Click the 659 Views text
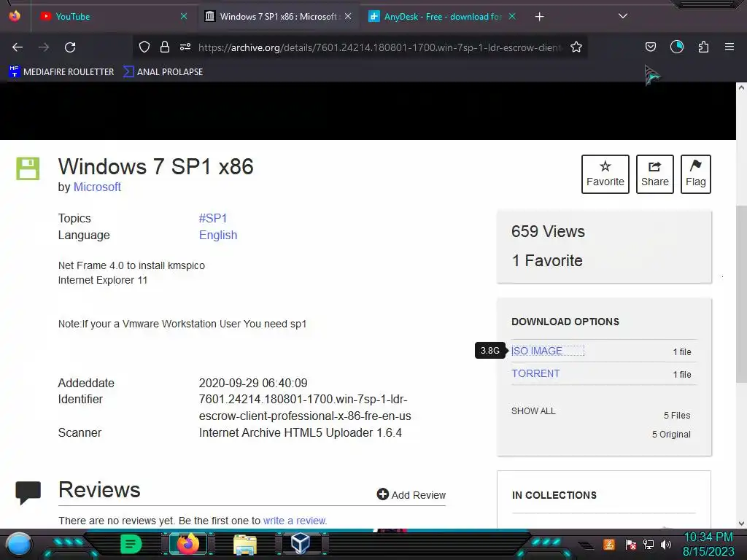The height and width of the screenshot is (560, 747). pyautogui.click(x=548, y=231)
